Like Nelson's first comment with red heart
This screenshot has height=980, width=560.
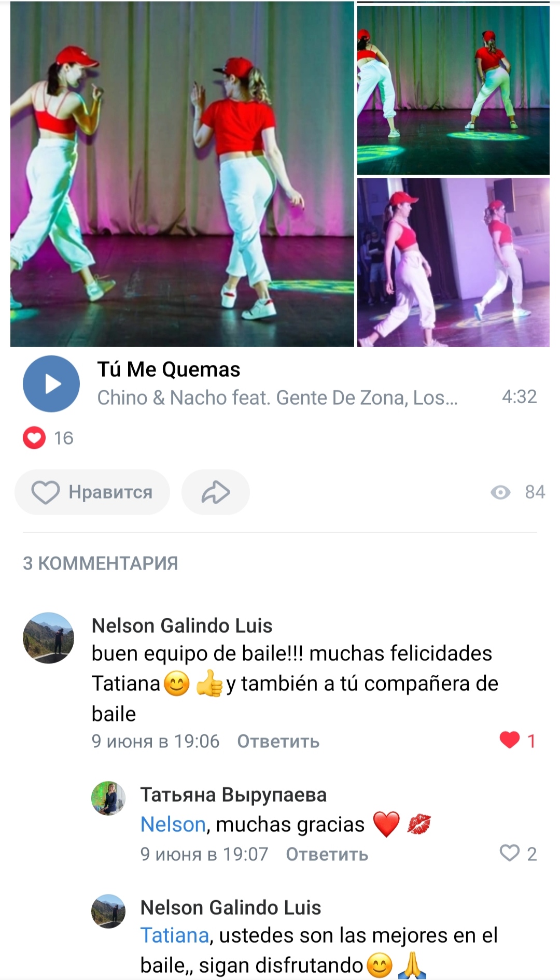[510, 740]
